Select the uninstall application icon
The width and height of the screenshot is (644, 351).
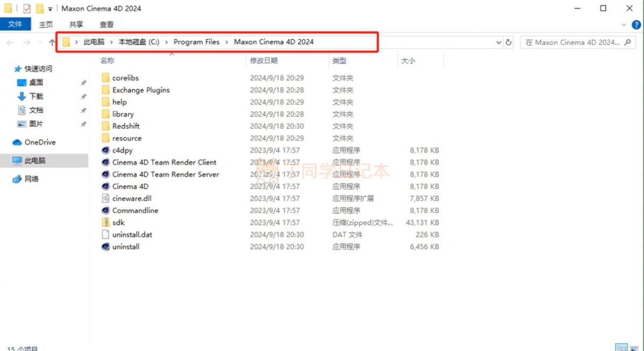pyautogui.click(x=106, y=247)
